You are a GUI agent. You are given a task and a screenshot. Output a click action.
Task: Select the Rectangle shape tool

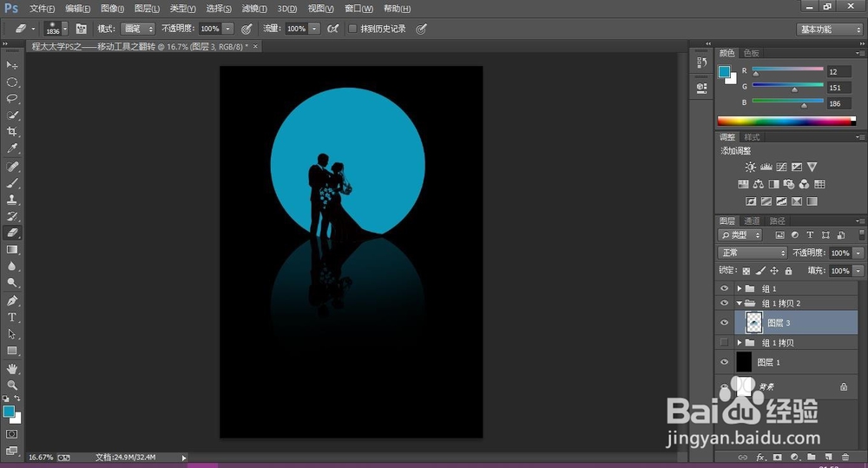tap(11, 351)
